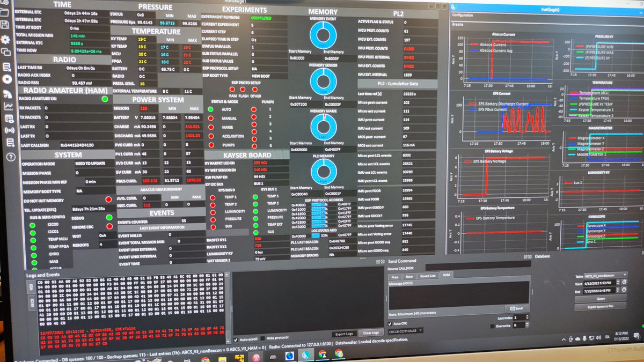Click the clock icon beside the End date field

coord(624,290)
